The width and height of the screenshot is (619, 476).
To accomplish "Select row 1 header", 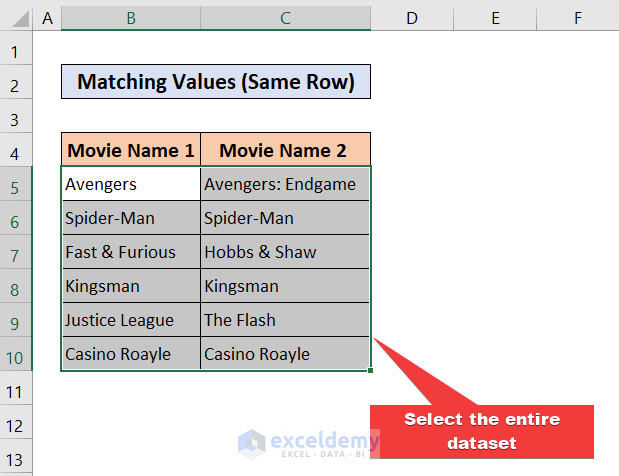I will pyautogui.click(x=16, y=50).
